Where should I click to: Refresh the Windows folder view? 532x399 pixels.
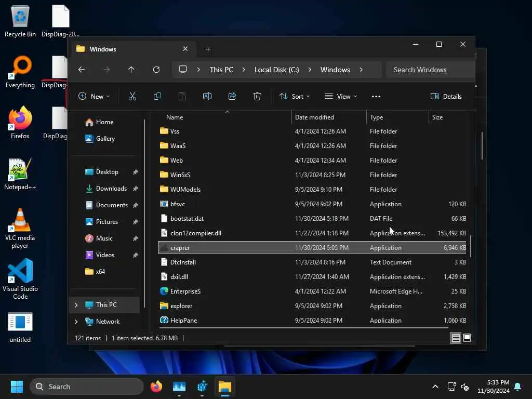click(156, 70)
